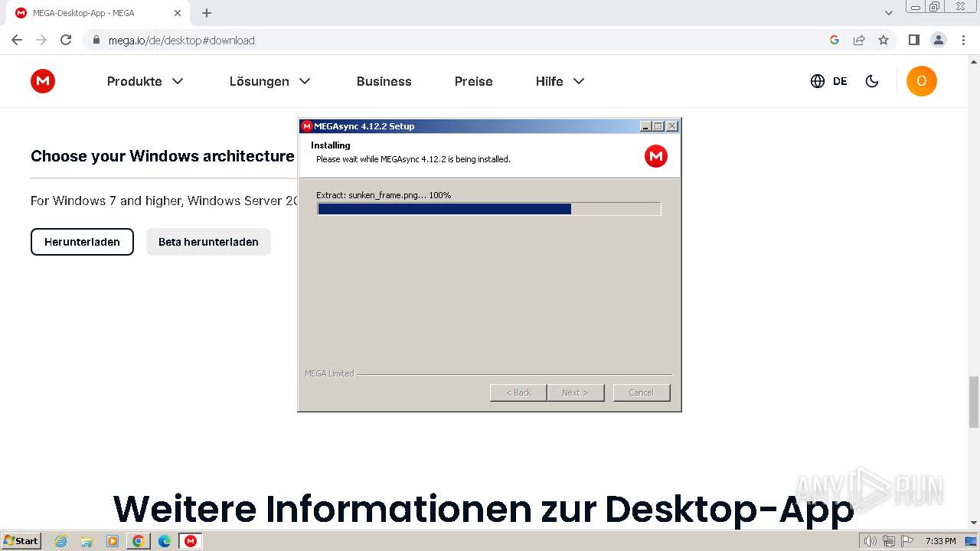This screenshot has height=551, width=980.
Task: Go to Preise page
Action: (474, 81)
